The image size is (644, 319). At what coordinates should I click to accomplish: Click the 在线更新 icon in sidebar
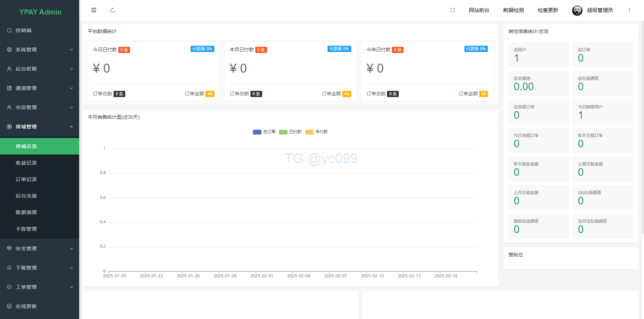tap(9, 306)
